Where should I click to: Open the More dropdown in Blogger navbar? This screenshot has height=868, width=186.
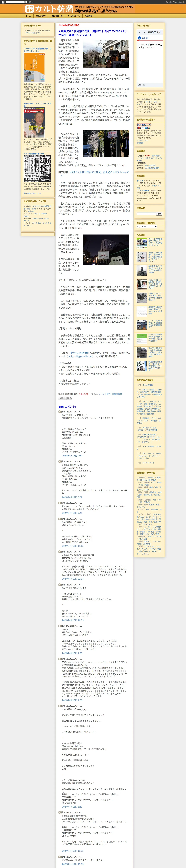[40, 2]
